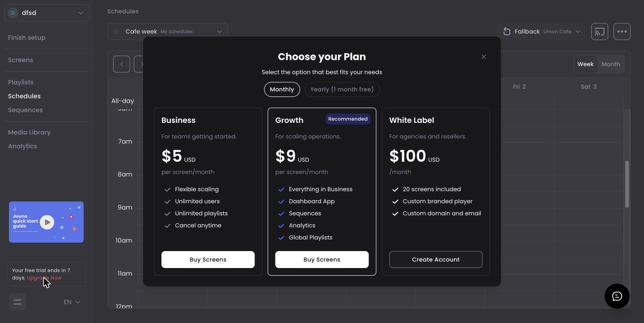This screenshot has width=644, height=323.
Task: Collapse sidebar with the hamburger icon
Action: coord(17,302)
